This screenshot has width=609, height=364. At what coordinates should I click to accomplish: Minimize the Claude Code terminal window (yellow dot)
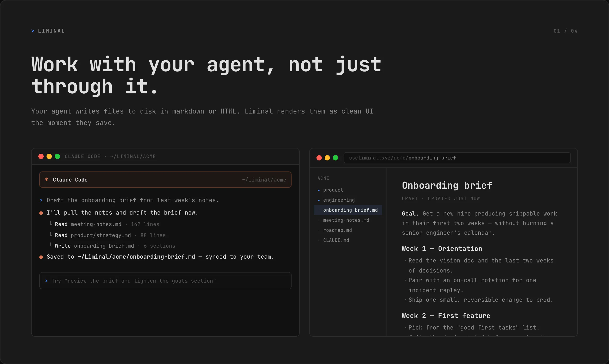tap(49, 156)
